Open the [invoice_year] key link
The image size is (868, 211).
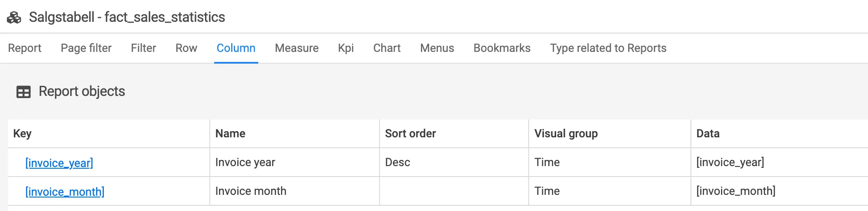(59, 163)
